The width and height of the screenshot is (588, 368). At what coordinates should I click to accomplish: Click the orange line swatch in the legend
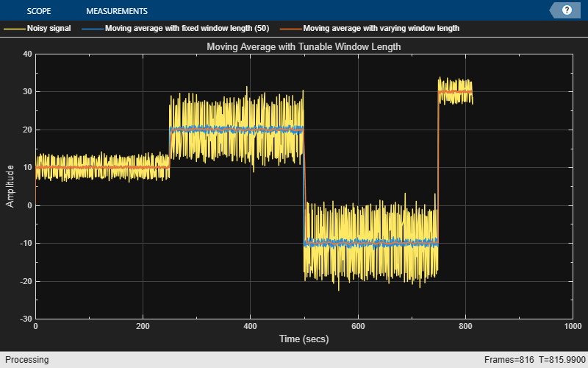[290, 29]
